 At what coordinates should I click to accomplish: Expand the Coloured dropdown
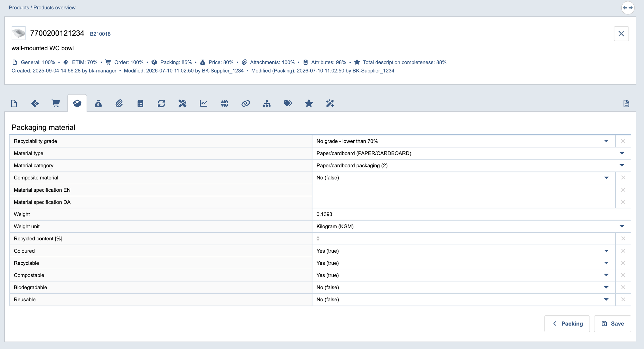(x=606, y=251)
